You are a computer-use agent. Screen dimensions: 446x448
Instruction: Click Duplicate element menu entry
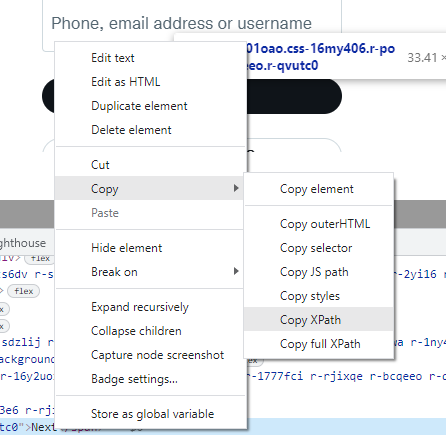(x=151, y=106)
